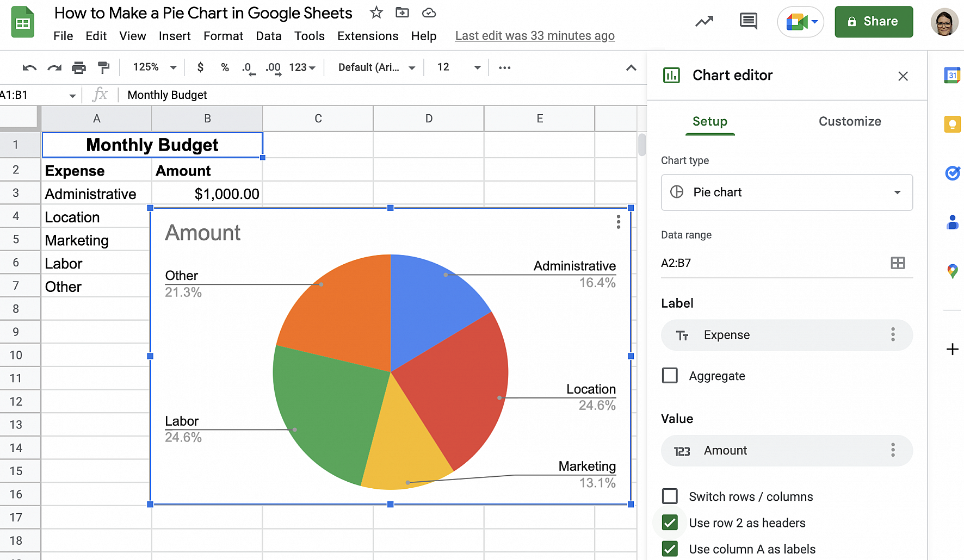This screenshot has height=560, width=964.
Task: Click the print icon in toolbar
Action: 79,68
